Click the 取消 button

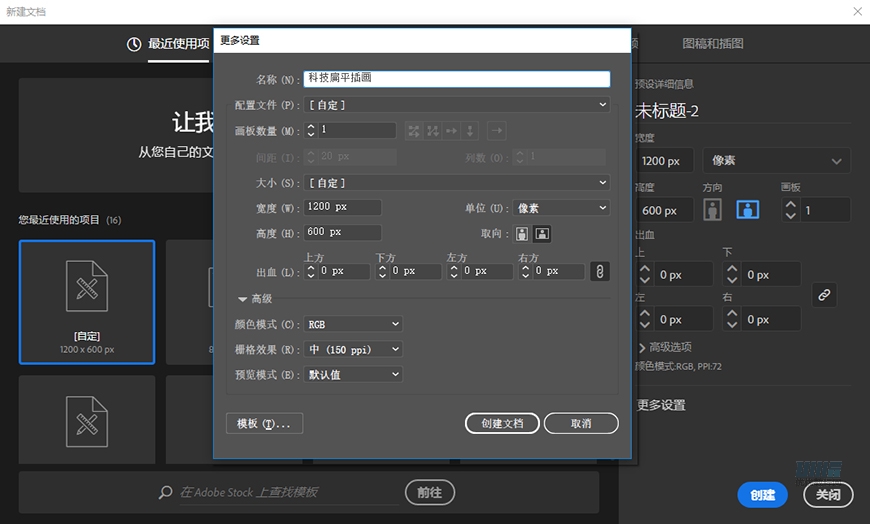[581, 423]
